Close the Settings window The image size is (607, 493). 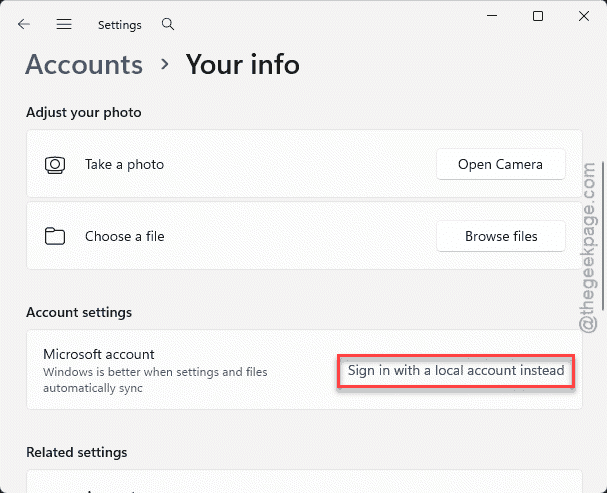584,16
